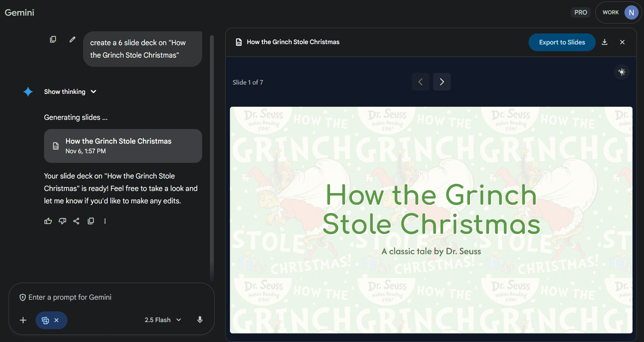Open the WORK account avatar menu
This screenshot has height=342, width=644.
coord(618,12)
